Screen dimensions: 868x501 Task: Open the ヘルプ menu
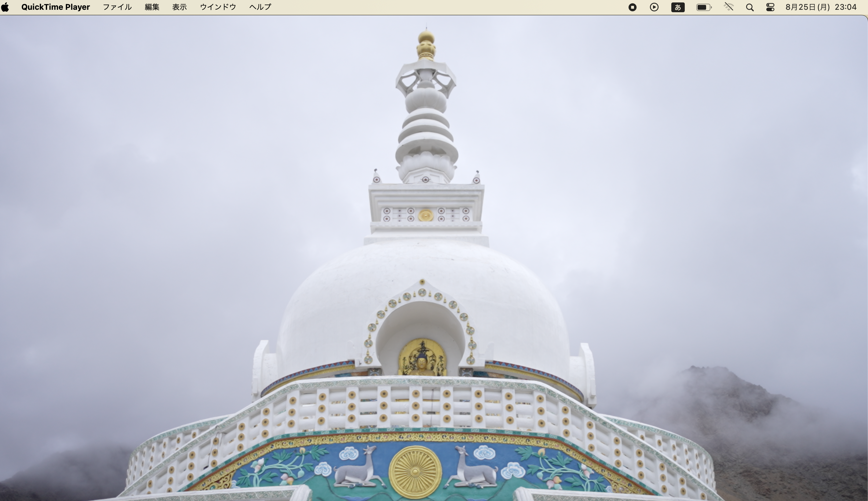[260, 7]
